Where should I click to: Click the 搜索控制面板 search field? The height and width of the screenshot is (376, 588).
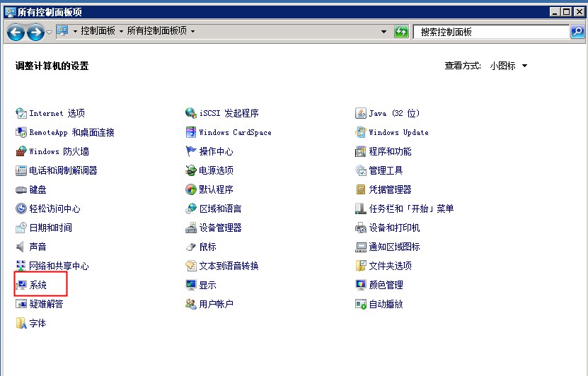(492, 32)
